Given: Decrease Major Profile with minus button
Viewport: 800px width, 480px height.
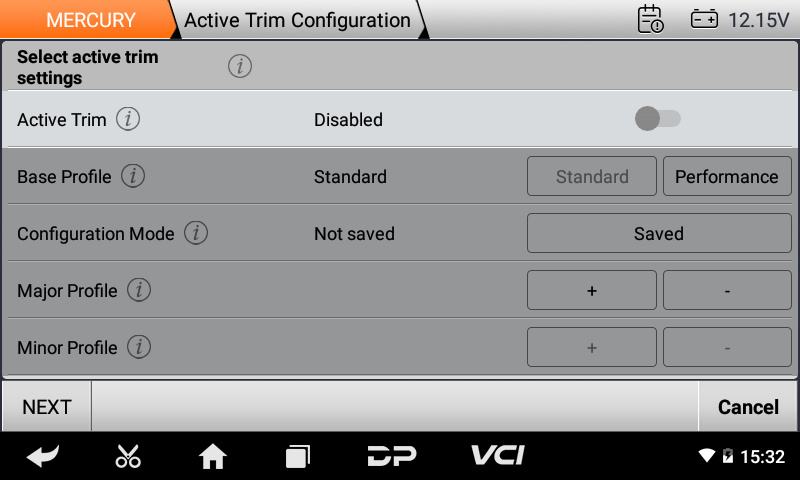Looking at the screenshot, I should (x=726, y=290).
